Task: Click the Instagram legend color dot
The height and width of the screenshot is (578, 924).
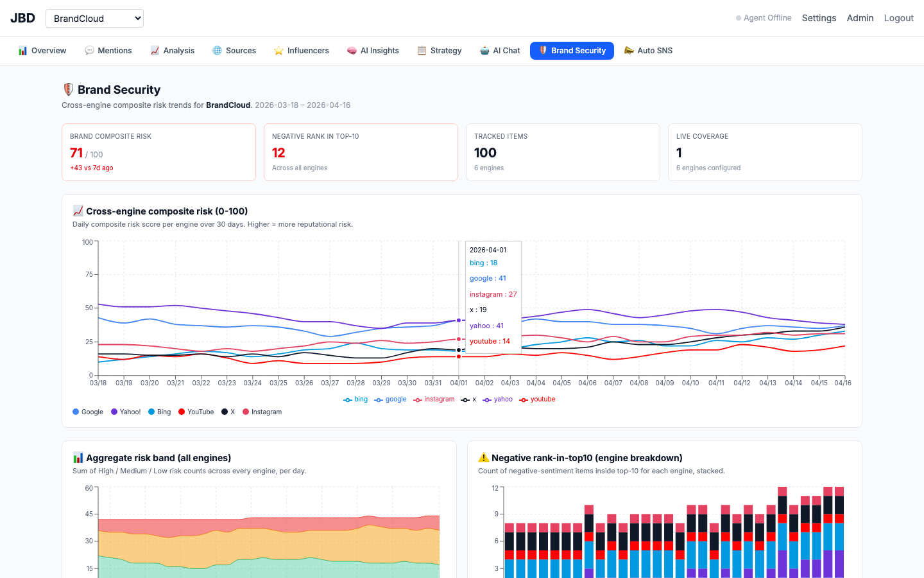Action: point(246,412)
